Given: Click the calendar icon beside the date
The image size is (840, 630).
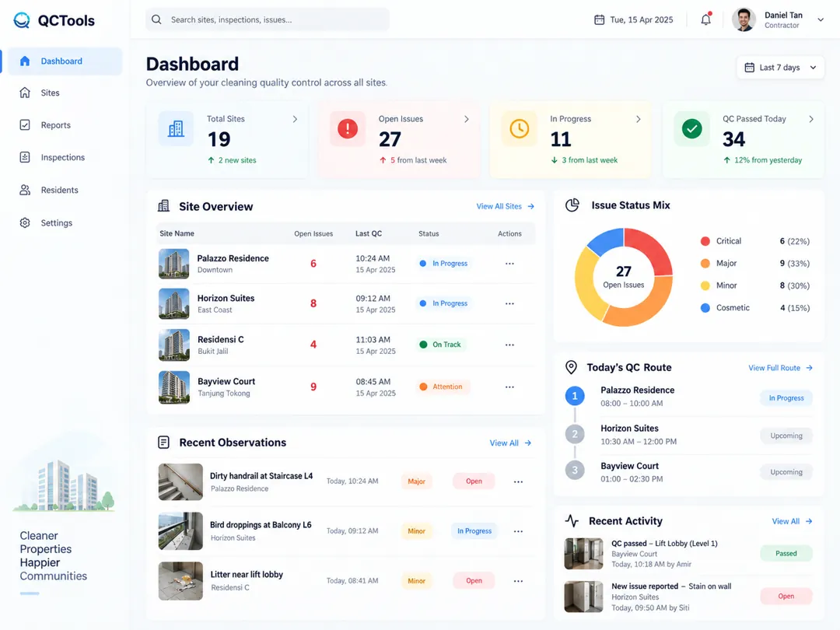Looking at the screenshot, I should pyautogui.click(x=599, y=19).
